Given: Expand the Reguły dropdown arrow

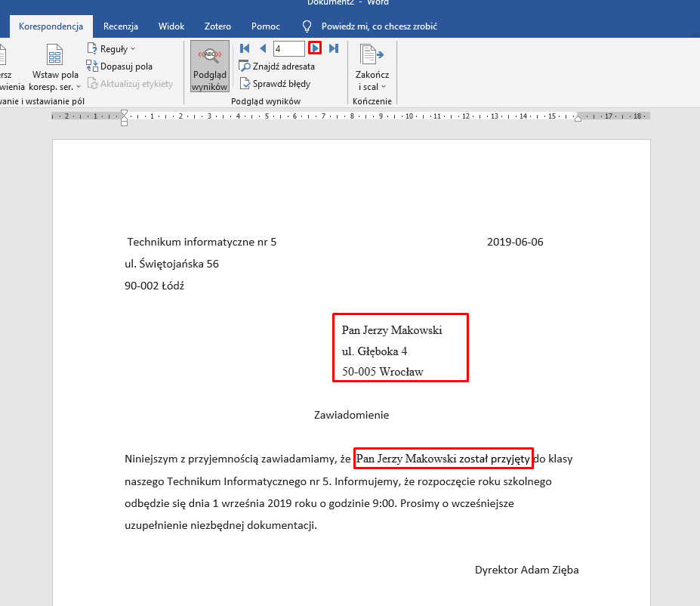Looking at the screenshot, I should coord(133,48).
